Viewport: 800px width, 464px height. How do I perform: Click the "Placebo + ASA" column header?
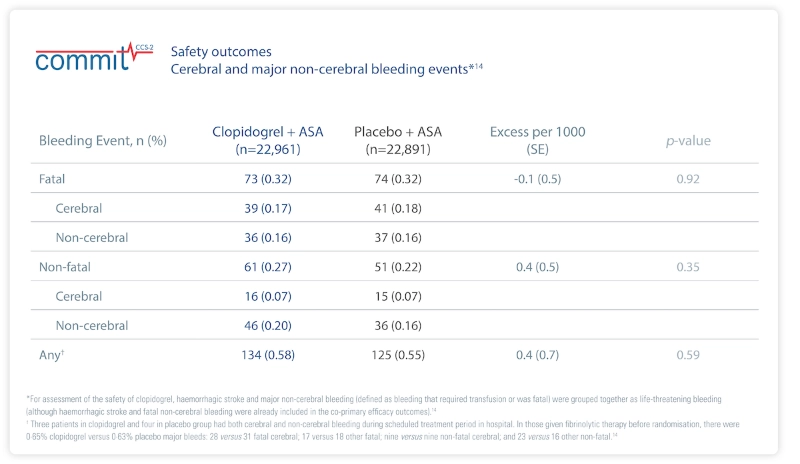tap(398, 141)
